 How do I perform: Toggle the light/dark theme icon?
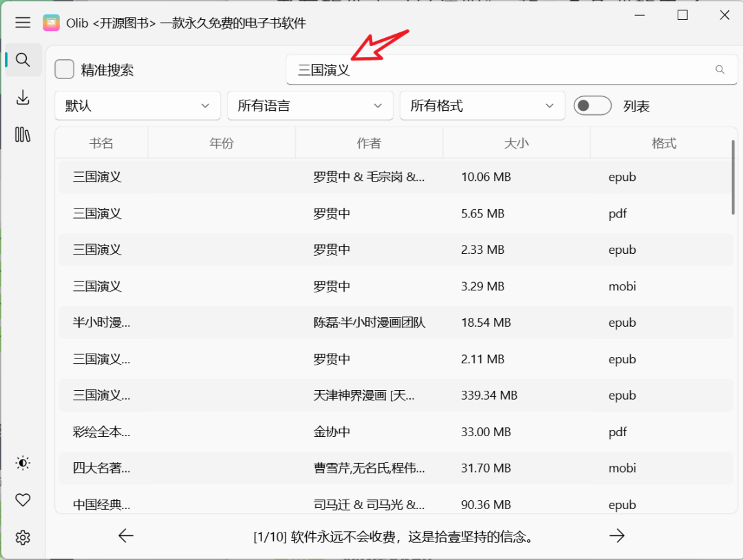pyautogui.click(x=23, y=463)
